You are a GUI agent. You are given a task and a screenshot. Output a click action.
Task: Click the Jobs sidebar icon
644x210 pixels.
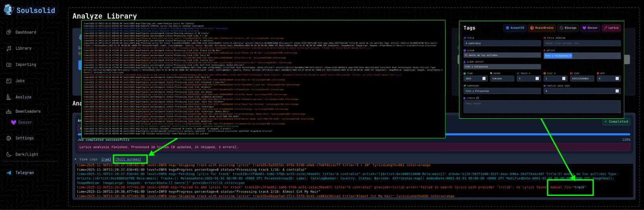click(9, 81)
